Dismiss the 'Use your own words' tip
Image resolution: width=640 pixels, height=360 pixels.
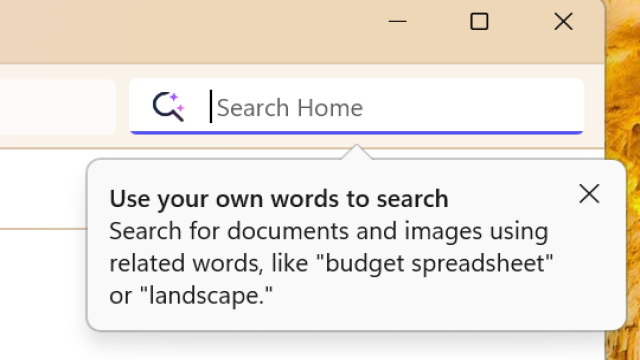[589, 193]
